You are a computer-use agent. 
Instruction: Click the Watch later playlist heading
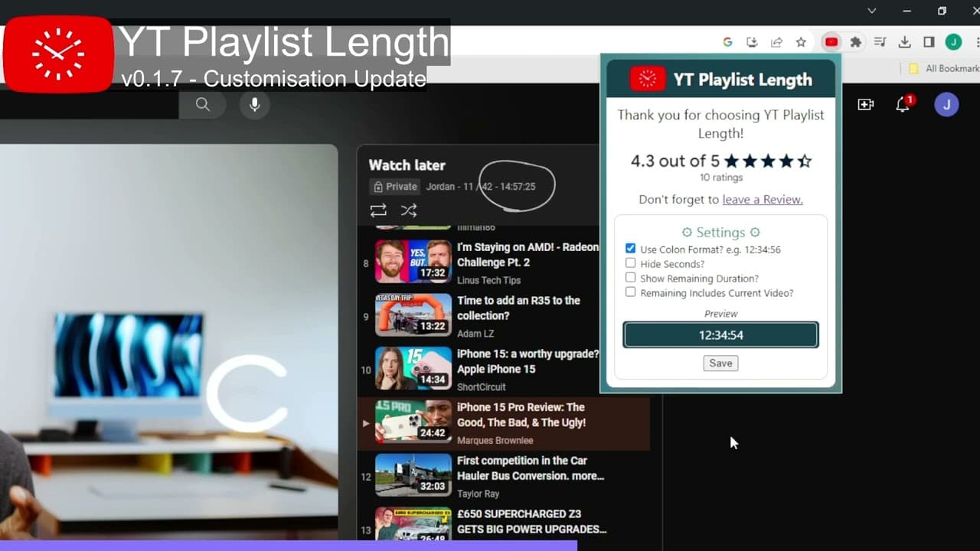(x=407, y=165)
